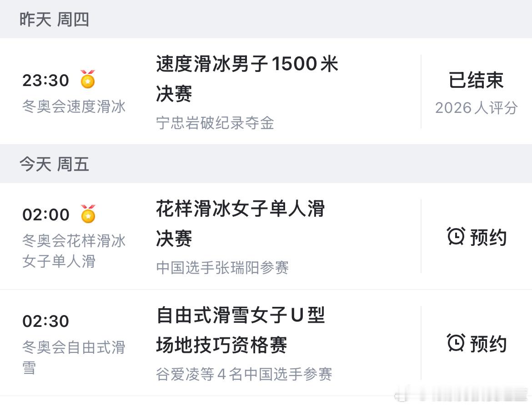532x407 pixels.
Task: Open 谷爱凌等4名中国选手参赛 details
Action: pyautogui.click(x=243, y=375)
